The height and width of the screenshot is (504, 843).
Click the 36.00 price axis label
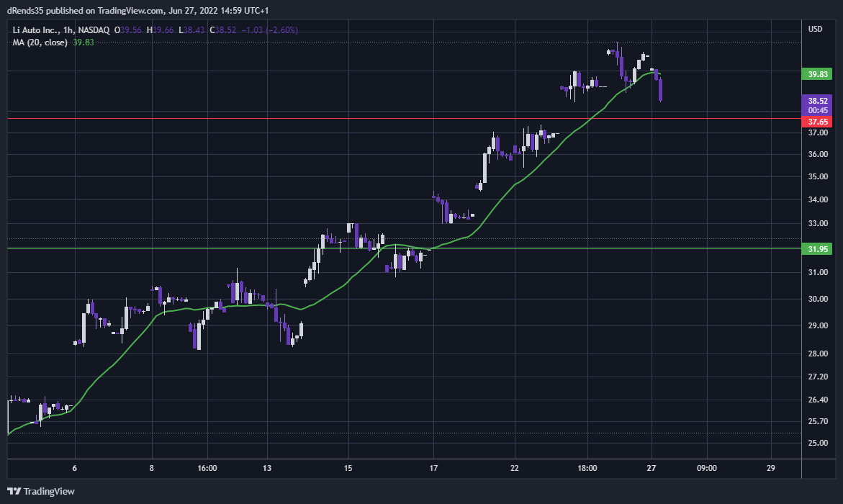point(818,154)
